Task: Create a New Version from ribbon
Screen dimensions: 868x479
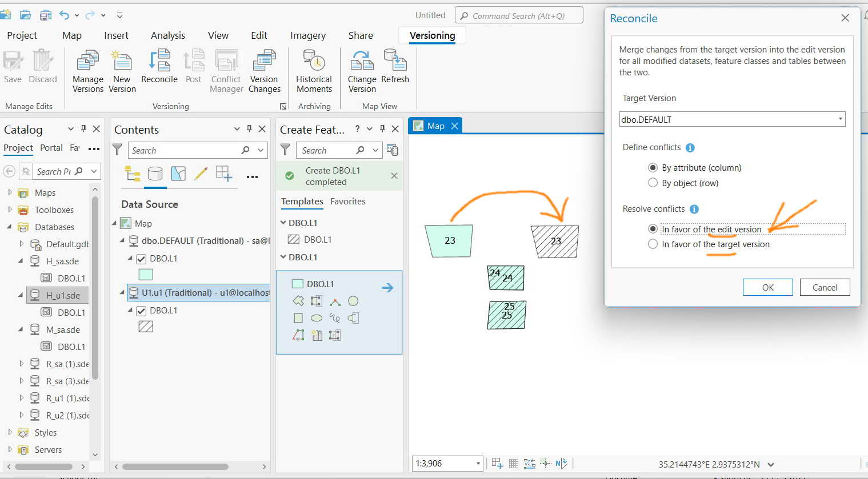Action: click(x=122, y=71)
